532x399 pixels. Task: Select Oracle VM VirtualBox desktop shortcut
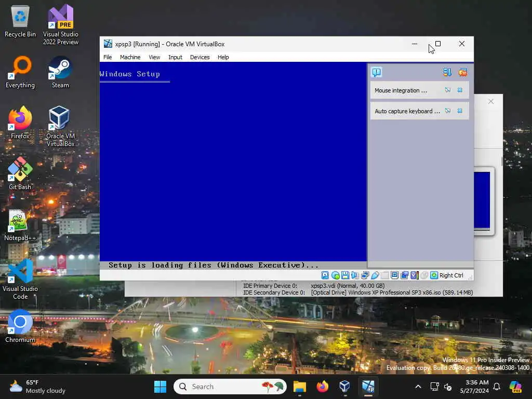click(60, 126)
